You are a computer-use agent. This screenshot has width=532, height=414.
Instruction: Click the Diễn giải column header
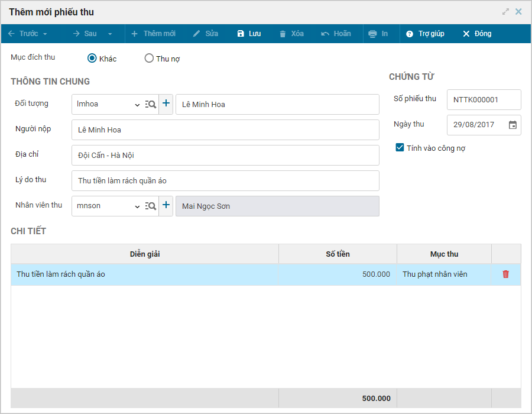[x=145, y=254]
